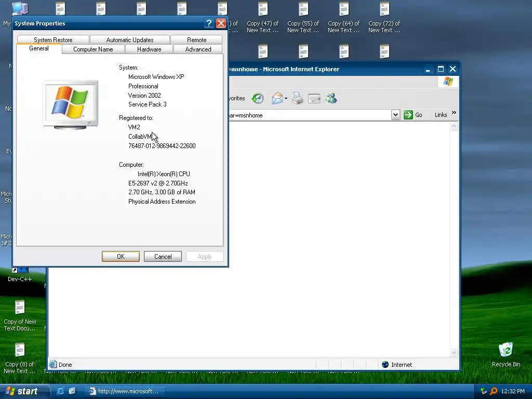The image size is (532, 399).
Task: Select Copy (64) of New Text icon
Action: pyautogui.click(x=344, y=18)
